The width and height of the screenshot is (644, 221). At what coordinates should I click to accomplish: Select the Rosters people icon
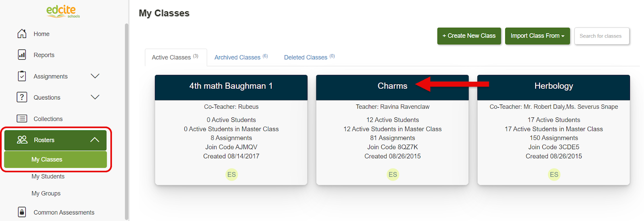tap(22, 140)
